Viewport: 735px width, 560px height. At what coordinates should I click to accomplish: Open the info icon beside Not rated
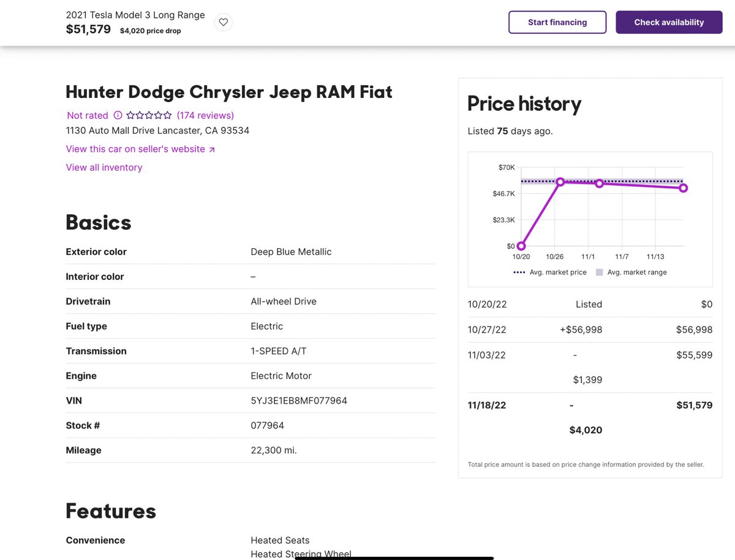118,115
